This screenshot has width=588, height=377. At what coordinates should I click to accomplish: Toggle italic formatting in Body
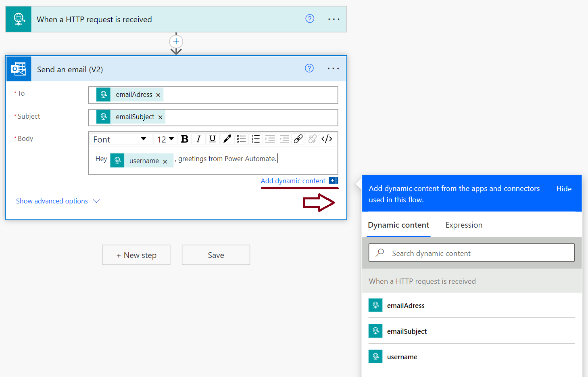(x=198, y=139)
